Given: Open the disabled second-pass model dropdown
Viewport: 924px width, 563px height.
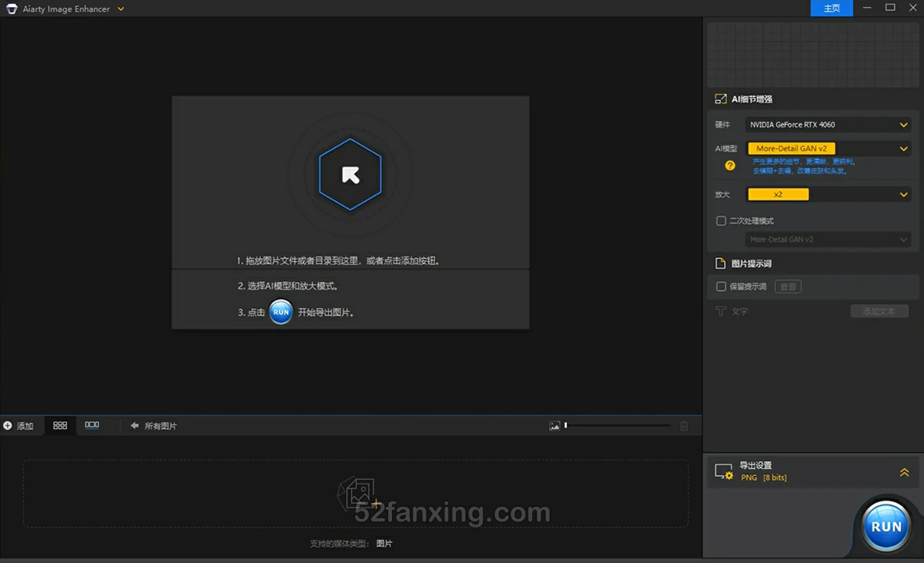Looking at the screenshot, I should click(828, 240).
